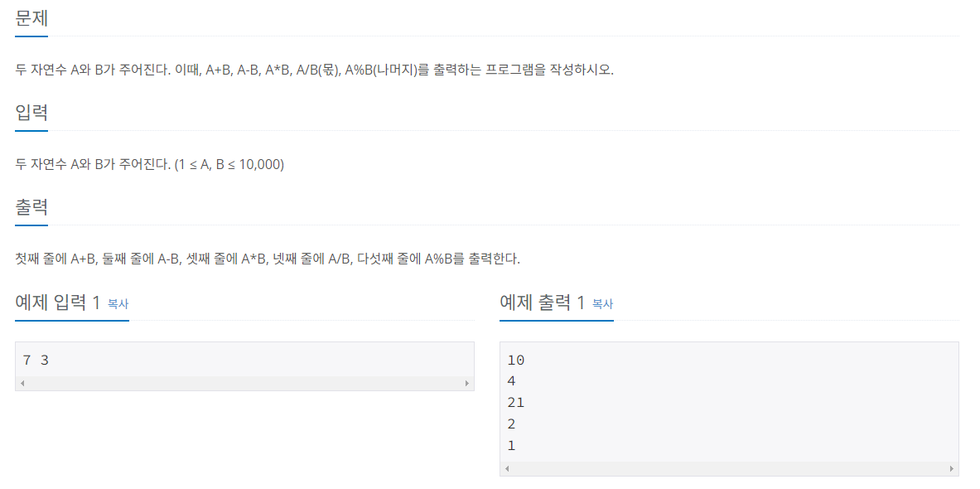Viewport: 980px width, 489px height.
Task: Click the output value 10 on first line
Action: (x=516, y=360)
